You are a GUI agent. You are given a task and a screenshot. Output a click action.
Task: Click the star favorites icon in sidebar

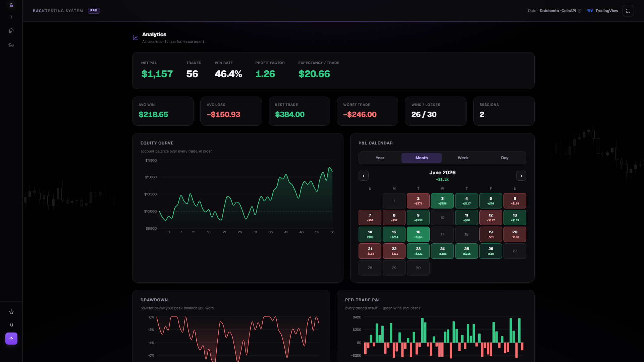click(11, 312)
